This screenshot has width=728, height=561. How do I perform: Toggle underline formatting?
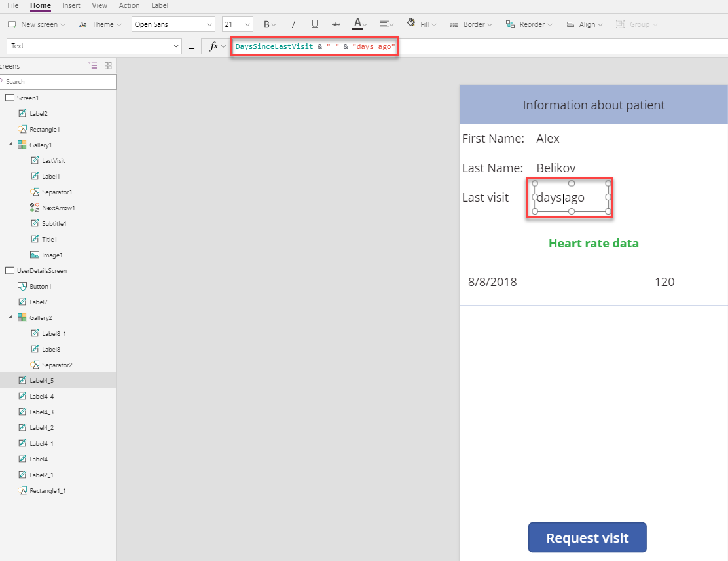(315, 25)
